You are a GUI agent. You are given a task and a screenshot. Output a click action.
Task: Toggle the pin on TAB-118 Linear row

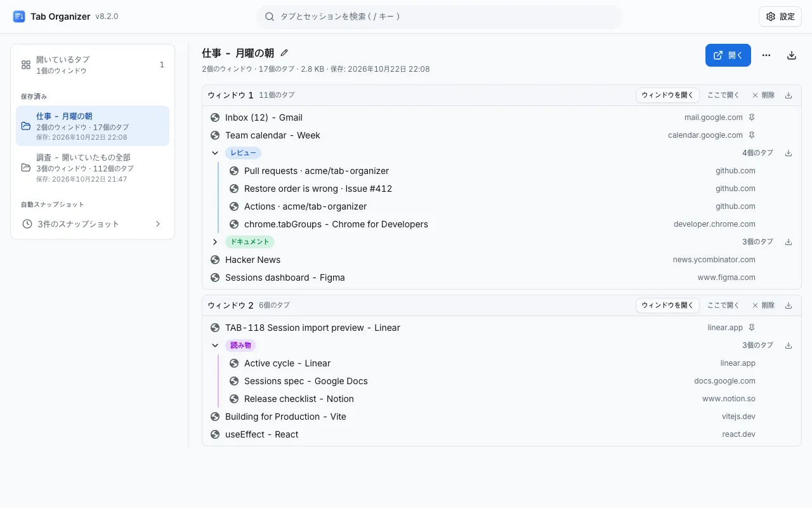752,328
